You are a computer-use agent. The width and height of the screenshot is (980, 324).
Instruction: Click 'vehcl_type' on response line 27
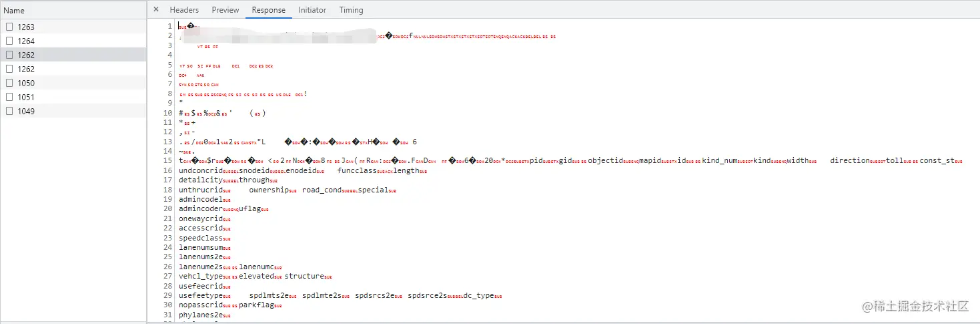[201, 276]
